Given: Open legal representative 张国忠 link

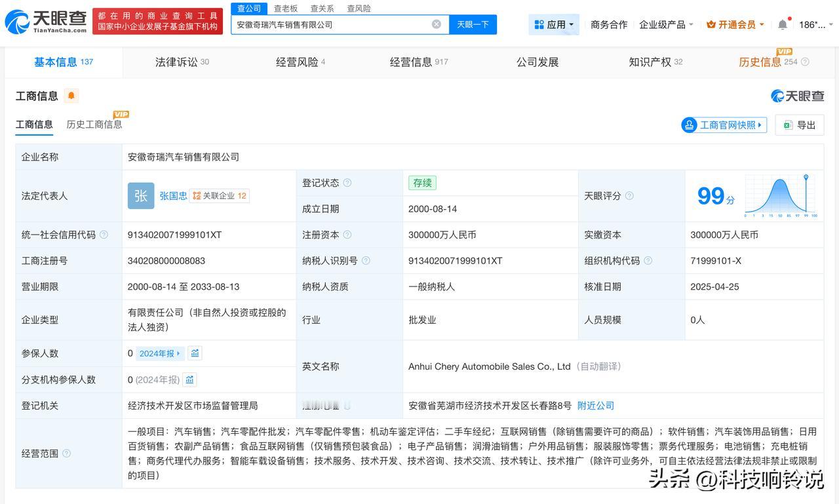Looking at the screenshot, I should tap(173, 195).
